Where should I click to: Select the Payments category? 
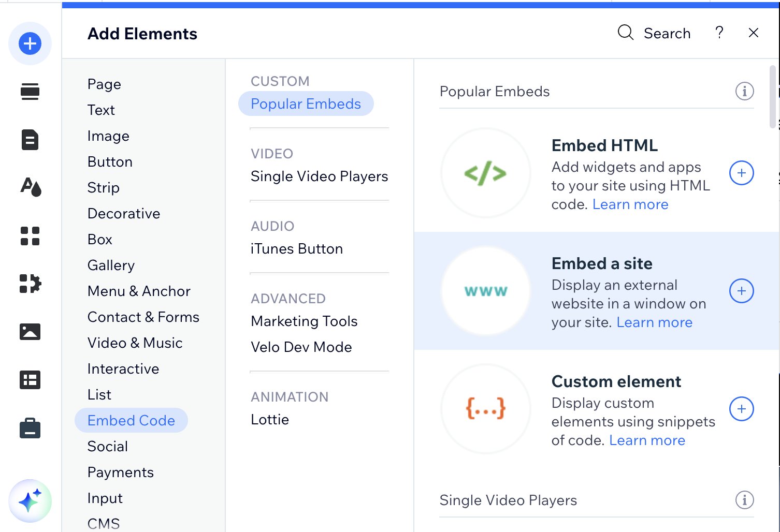pyautogui.click(x=121, y=472)
